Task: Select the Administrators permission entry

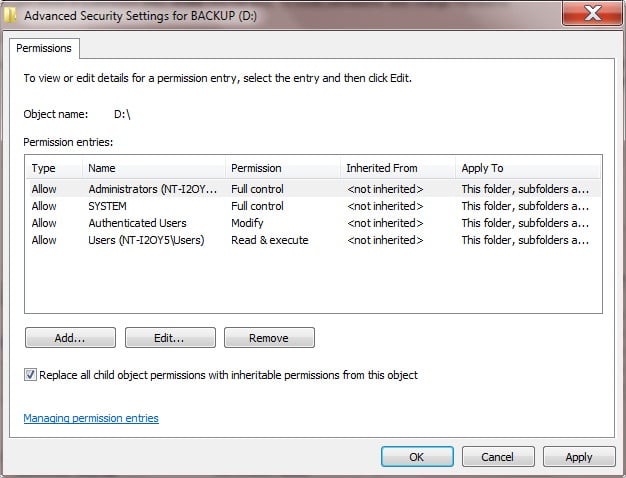Action: pyautogui.click(x=150, y=189)
